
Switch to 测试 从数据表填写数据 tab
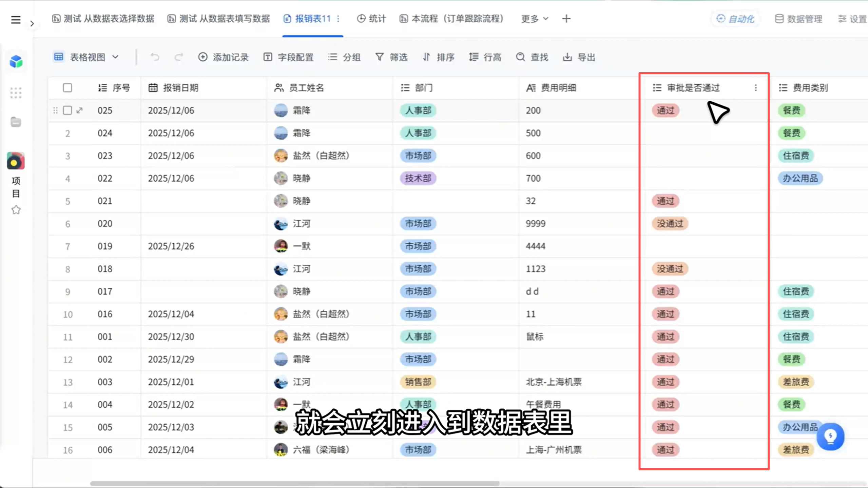click(x=218, y=19)
